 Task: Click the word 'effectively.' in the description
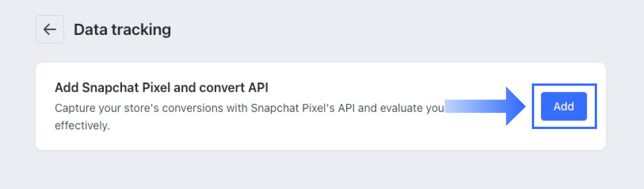pyautogui.click(x=82, y=126)
